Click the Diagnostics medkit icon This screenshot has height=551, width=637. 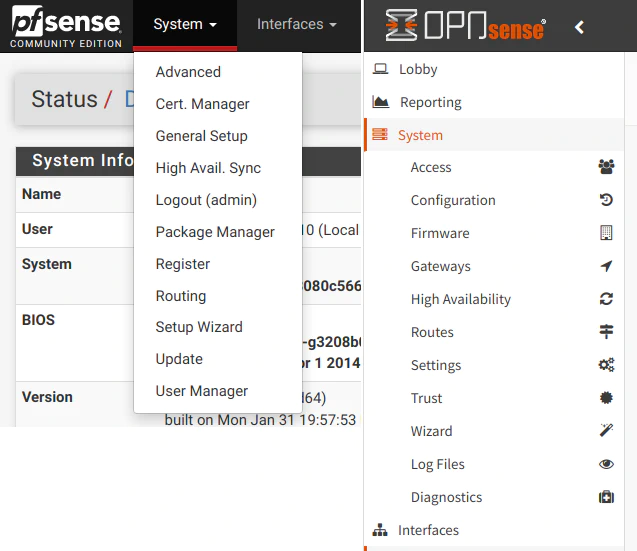point(606,497)
